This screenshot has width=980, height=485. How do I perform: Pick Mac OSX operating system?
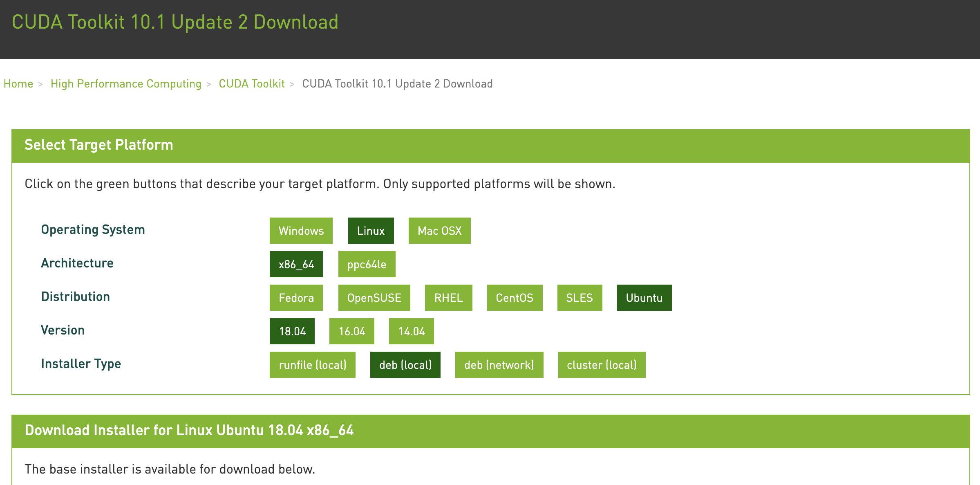click(439, 231)
